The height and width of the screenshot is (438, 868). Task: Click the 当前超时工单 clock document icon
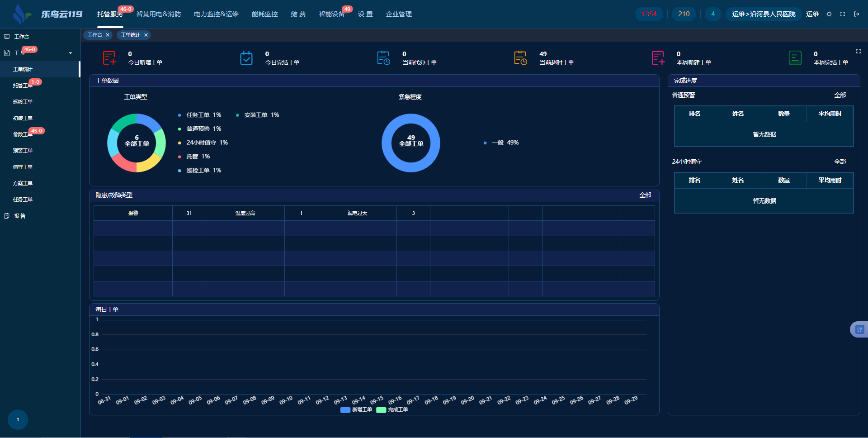520,58
